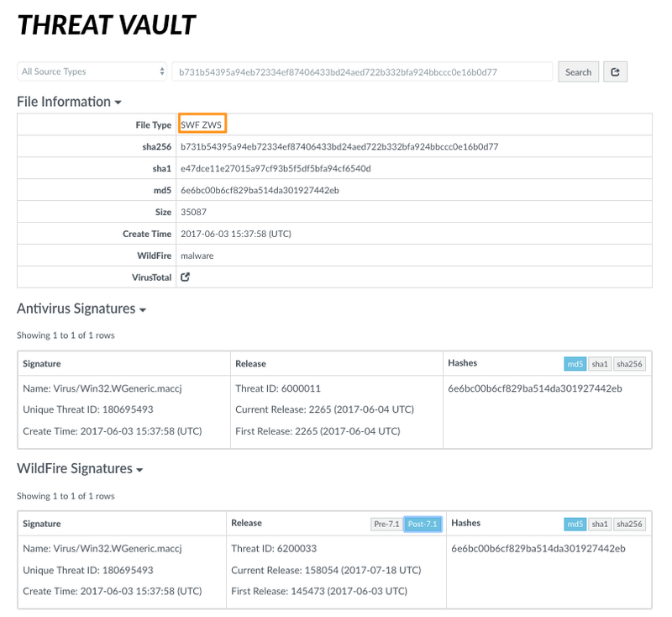Click the Search button
This screenshot has width=672, height=617.
[x=578, y=71]
